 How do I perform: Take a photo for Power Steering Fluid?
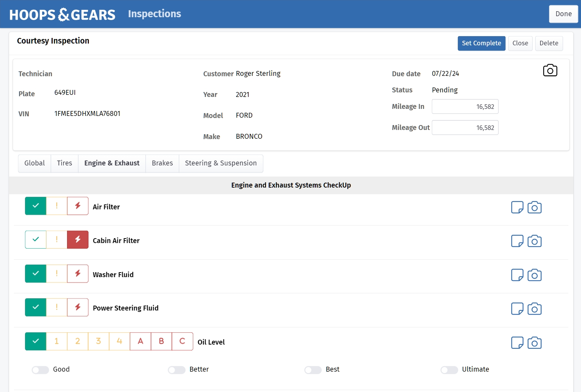(535, 309)
